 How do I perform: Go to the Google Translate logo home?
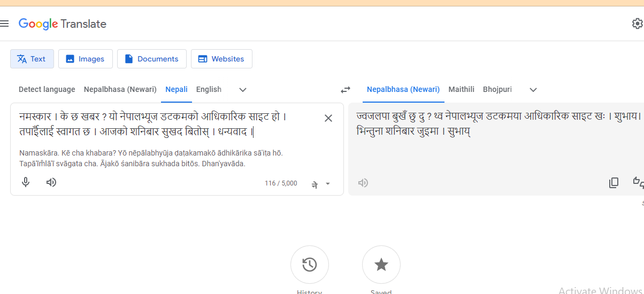[x=63, y=24]
